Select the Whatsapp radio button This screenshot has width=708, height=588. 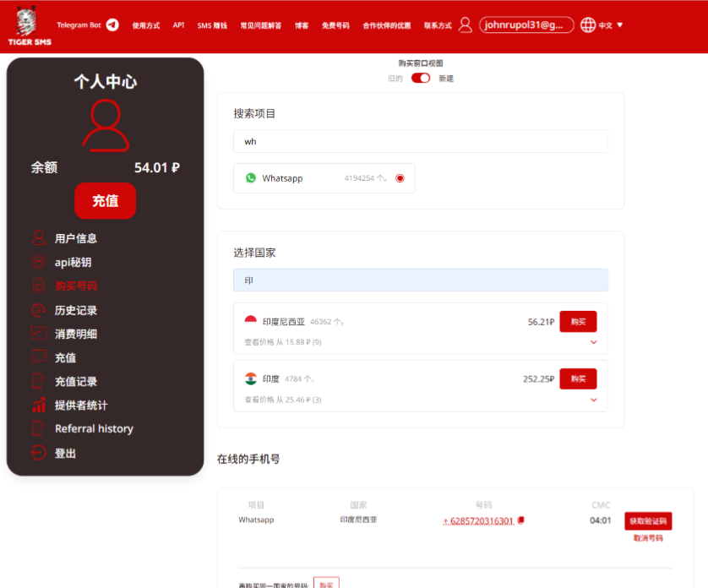pos(400,178)
